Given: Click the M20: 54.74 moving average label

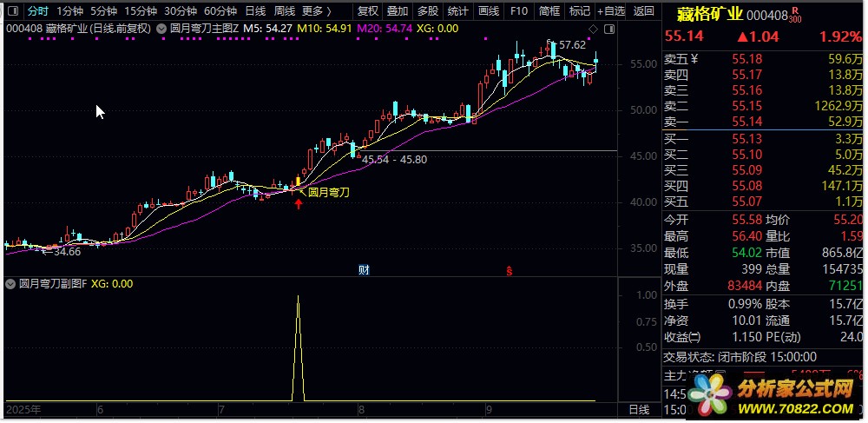Looking at the screenshot, I should pyautogui.click(x=385, y=29).
